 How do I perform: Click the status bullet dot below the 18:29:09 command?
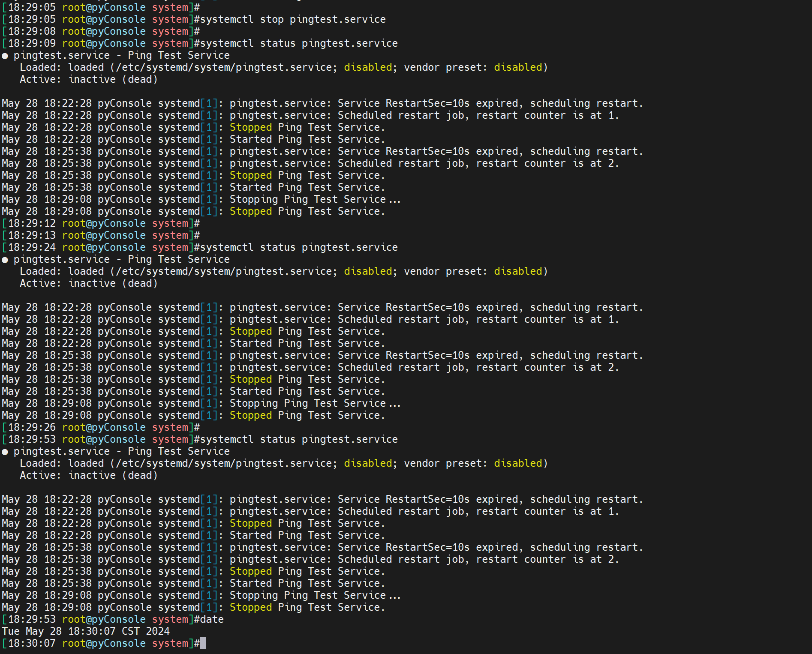click(x=5, y=56)
